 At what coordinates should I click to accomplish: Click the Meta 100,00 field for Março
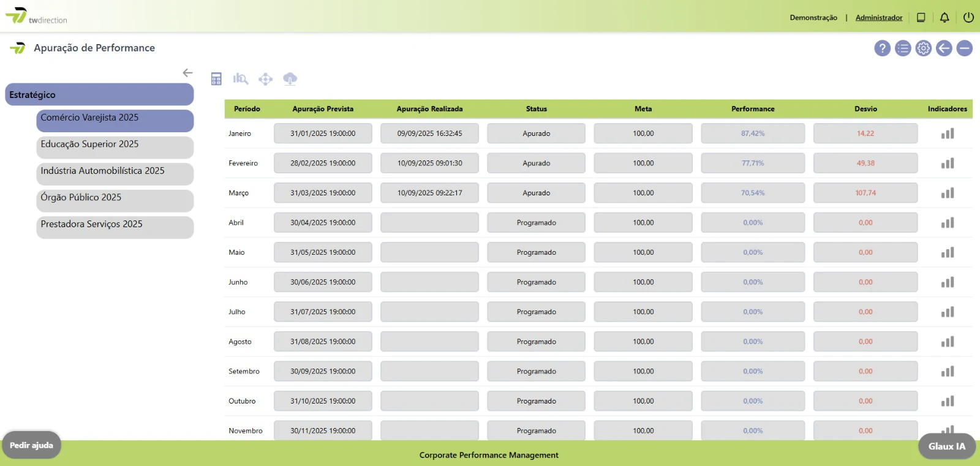coord(643,193)
